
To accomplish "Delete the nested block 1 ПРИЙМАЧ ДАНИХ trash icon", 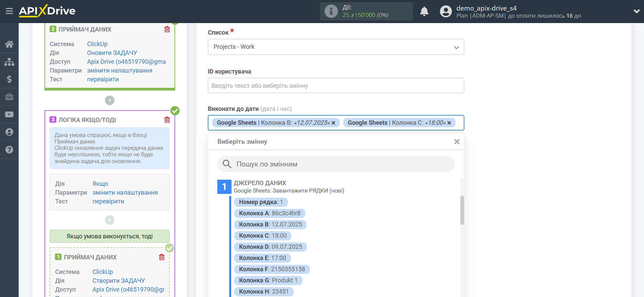I will pos(162,257).
